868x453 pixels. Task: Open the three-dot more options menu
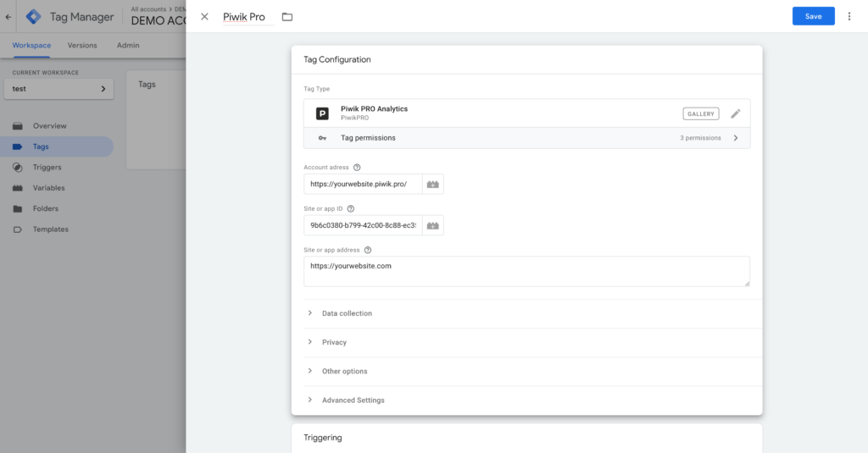click(x=849, y=16)
